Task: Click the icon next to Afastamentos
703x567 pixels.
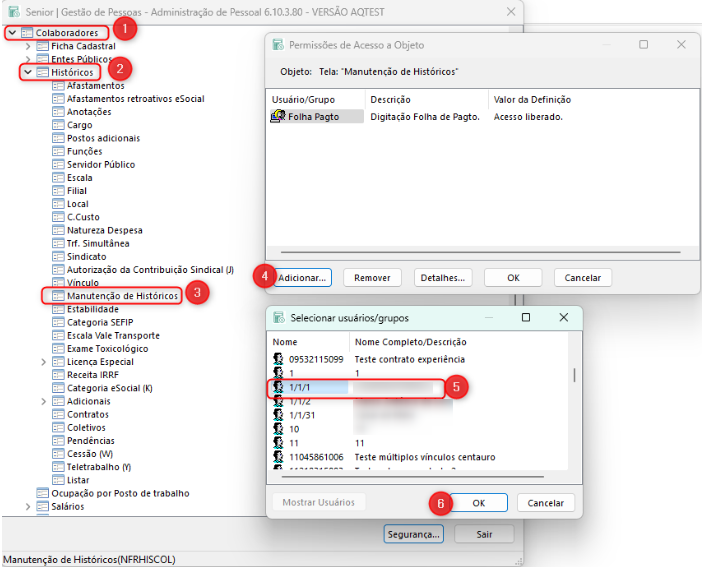Action: click(58, 86)
